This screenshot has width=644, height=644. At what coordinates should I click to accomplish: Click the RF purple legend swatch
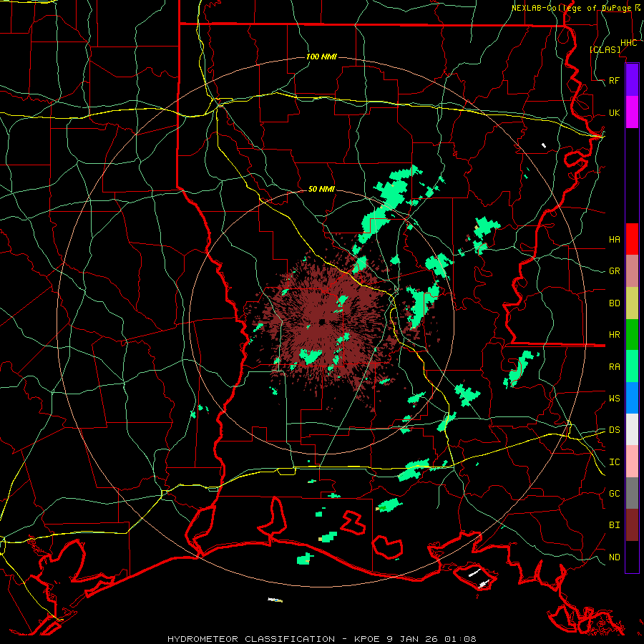pos(632,80)
